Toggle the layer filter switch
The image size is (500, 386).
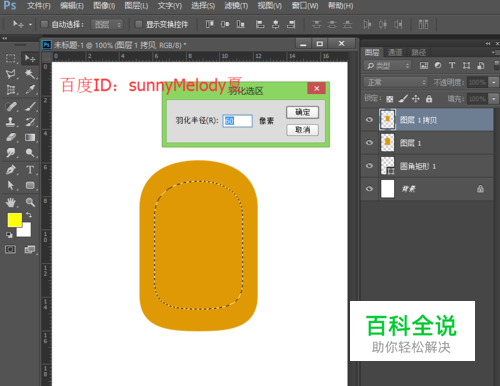(497, 65)
